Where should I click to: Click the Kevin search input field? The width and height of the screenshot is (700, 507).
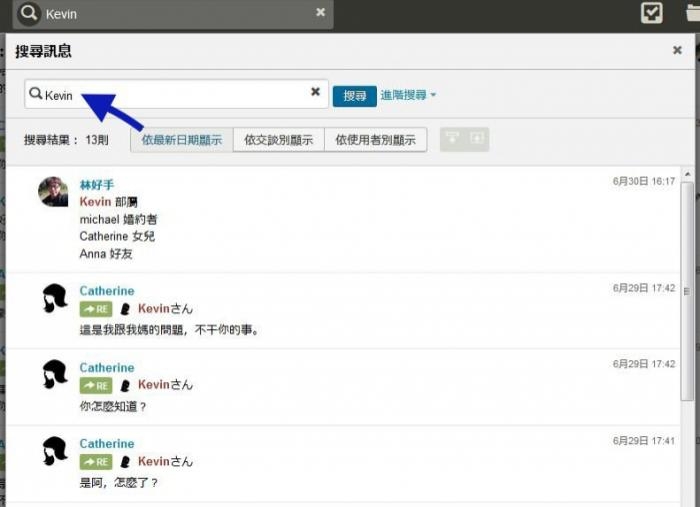coord(176,94)
